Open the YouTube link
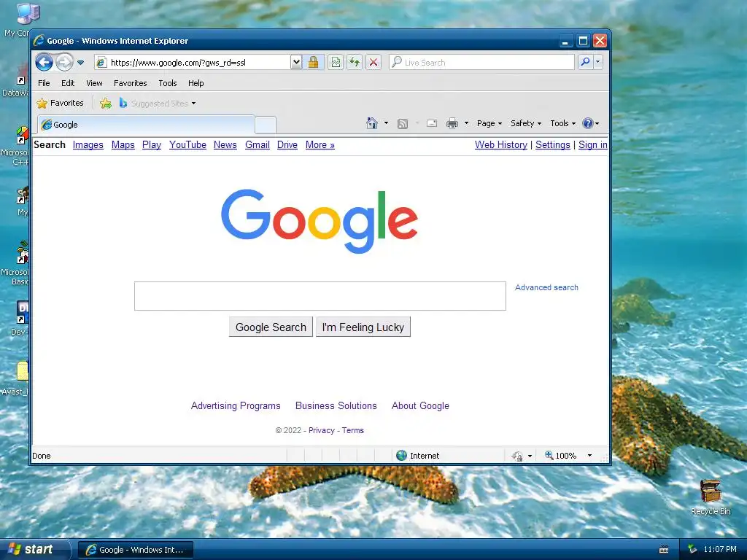The height and width of the screenshot is (560, 747). 187,145
